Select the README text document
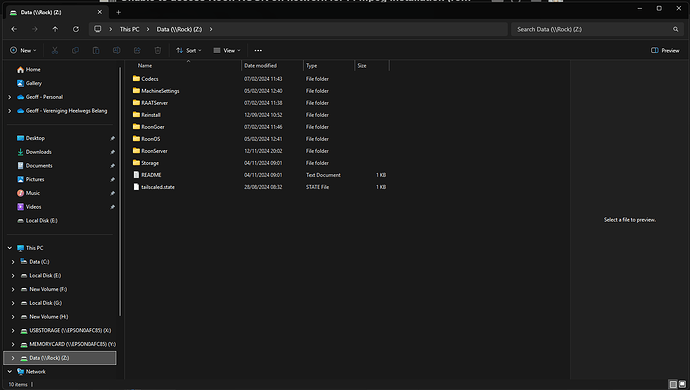 151,175
